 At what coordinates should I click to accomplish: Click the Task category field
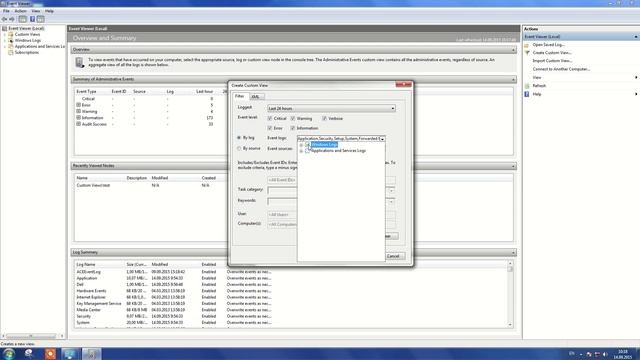click(x=331, y=191)
